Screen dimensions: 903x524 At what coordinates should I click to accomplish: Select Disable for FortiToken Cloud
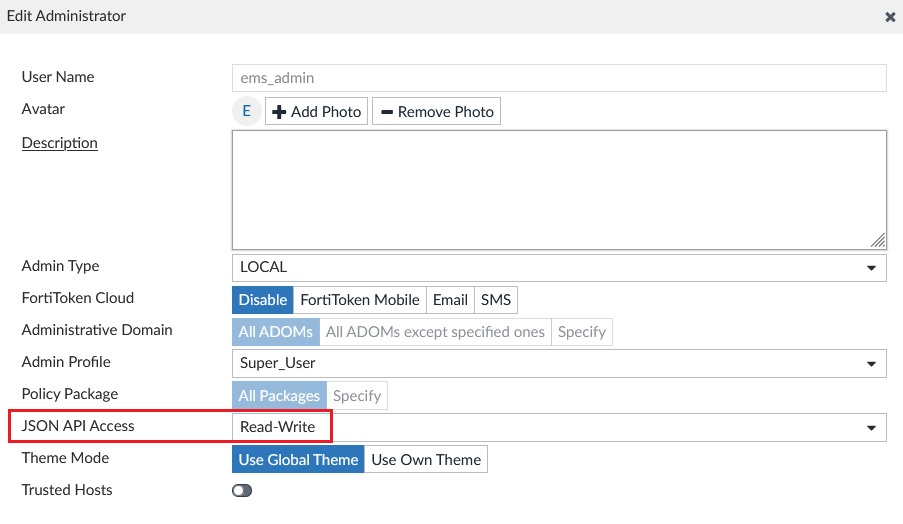263,299
